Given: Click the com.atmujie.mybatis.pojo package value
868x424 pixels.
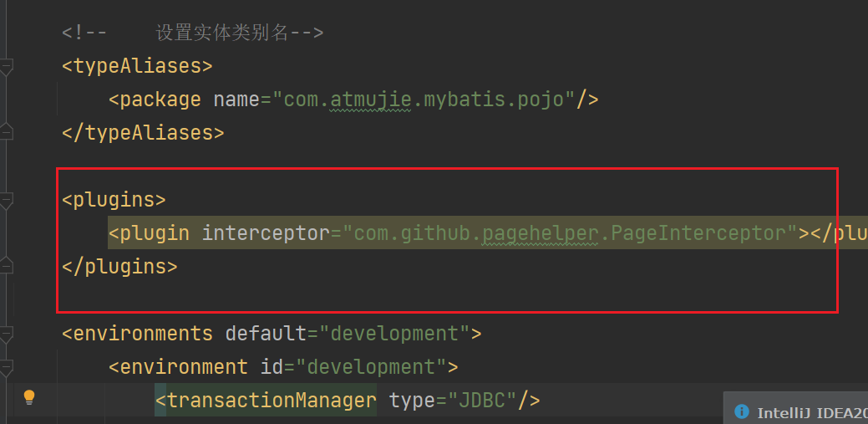Looking at the screenshot, I should pyautogui.click(x=429, y=100).
